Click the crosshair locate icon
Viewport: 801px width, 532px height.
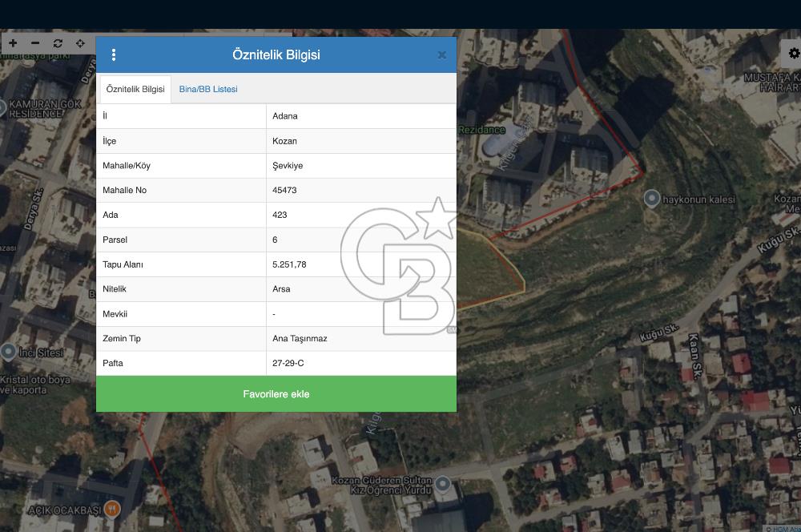pyautogui.click(x=80, y=43)
